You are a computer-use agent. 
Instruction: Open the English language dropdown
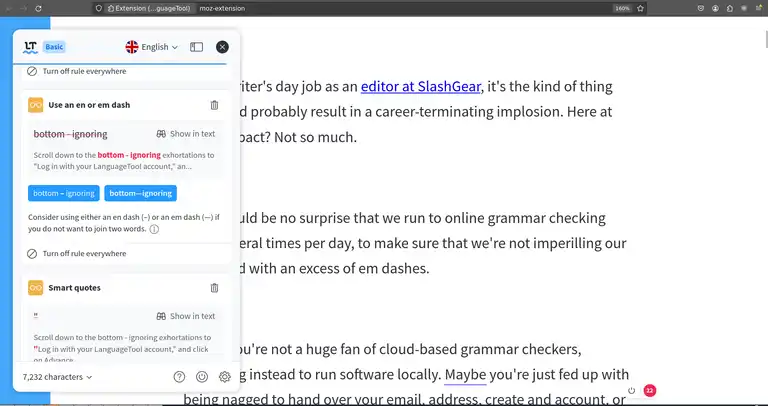tap(152, 47)
